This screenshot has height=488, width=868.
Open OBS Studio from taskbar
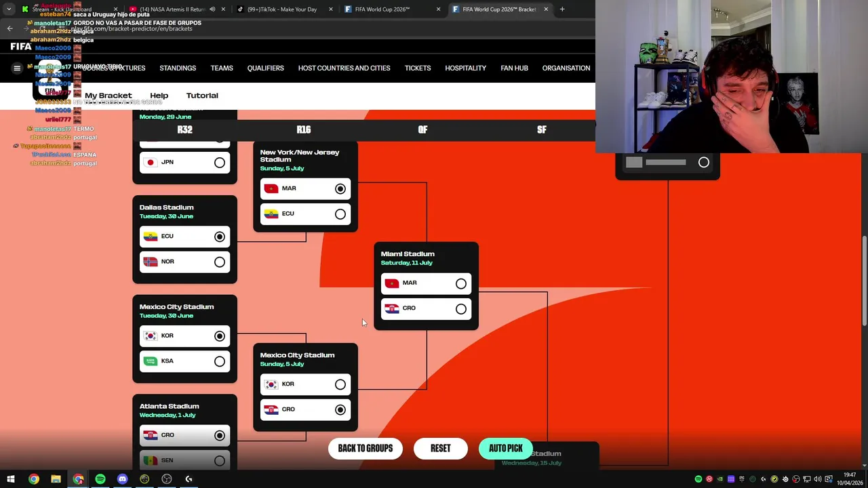167,479
